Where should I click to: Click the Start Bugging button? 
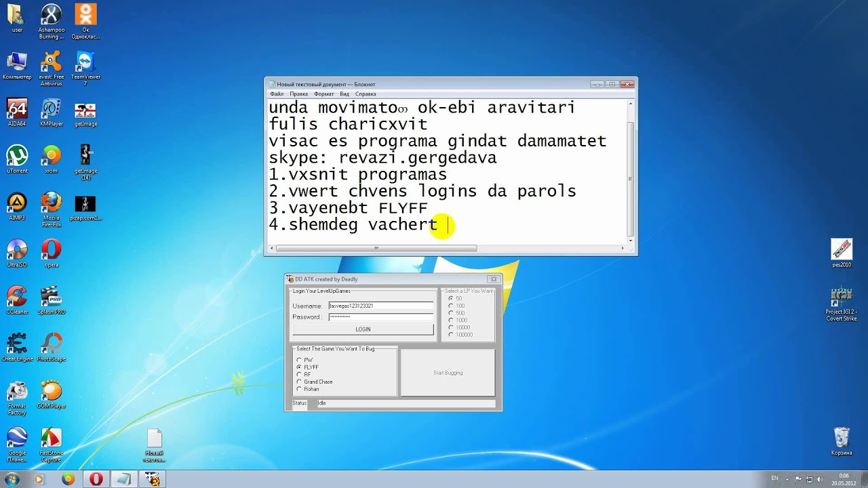(448, 373)
